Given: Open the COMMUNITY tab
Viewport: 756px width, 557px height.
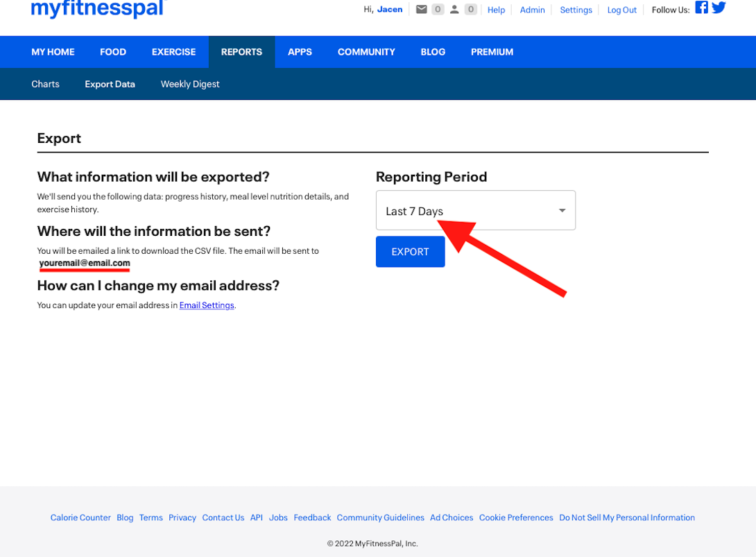Looking at the screenshot, I should click(x=366, y=52).
